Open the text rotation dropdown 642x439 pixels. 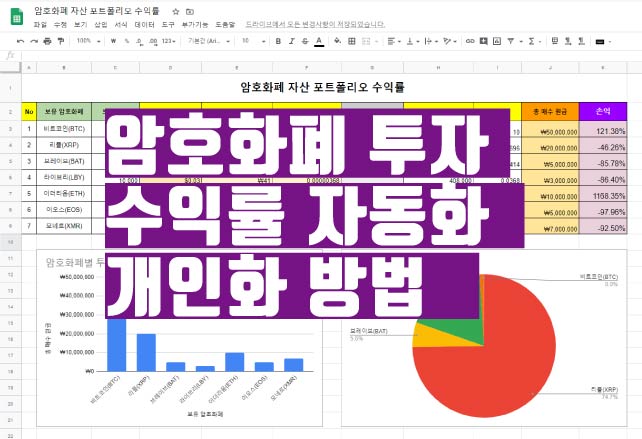[x=450, y=41]
